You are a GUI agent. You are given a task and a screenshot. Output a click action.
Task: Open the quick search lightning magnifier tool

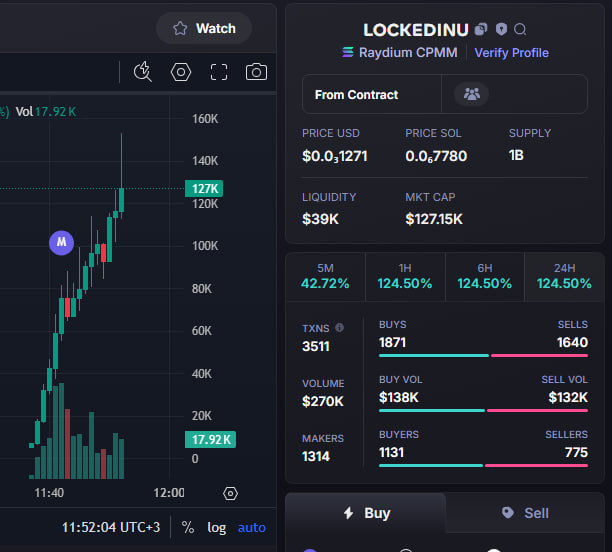142,72
